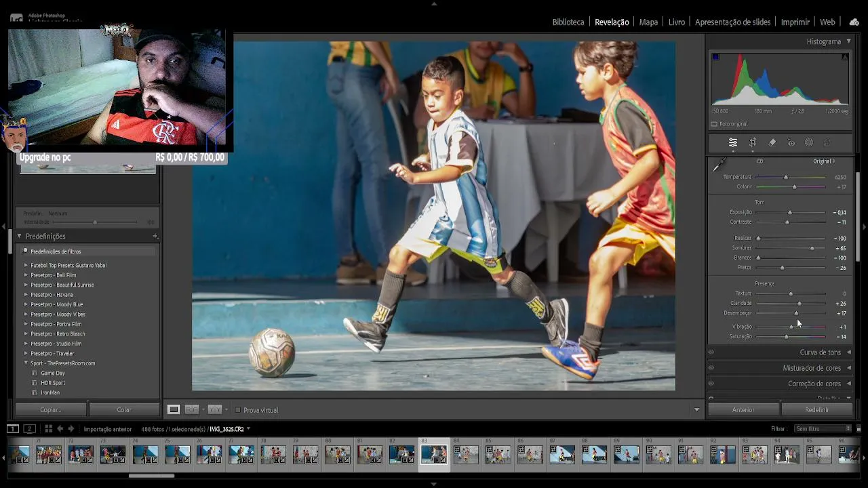
Task: Toggle highlight clipping indicator in histogram
Action: point(845,57)
